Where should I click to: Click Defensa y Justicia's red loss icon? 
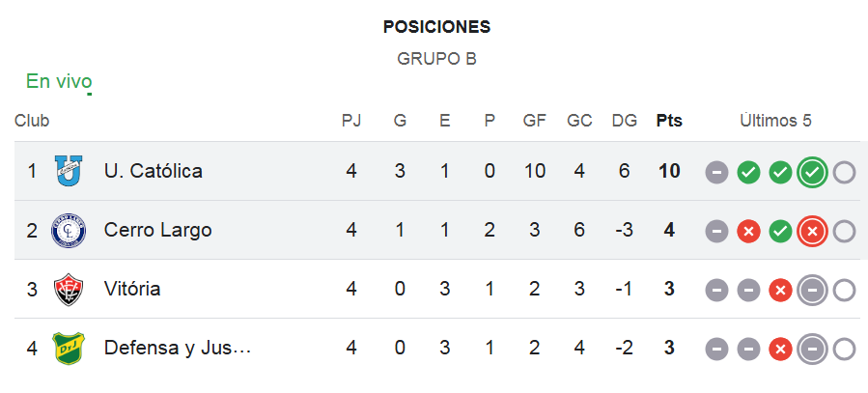click(x=780, y=350)
